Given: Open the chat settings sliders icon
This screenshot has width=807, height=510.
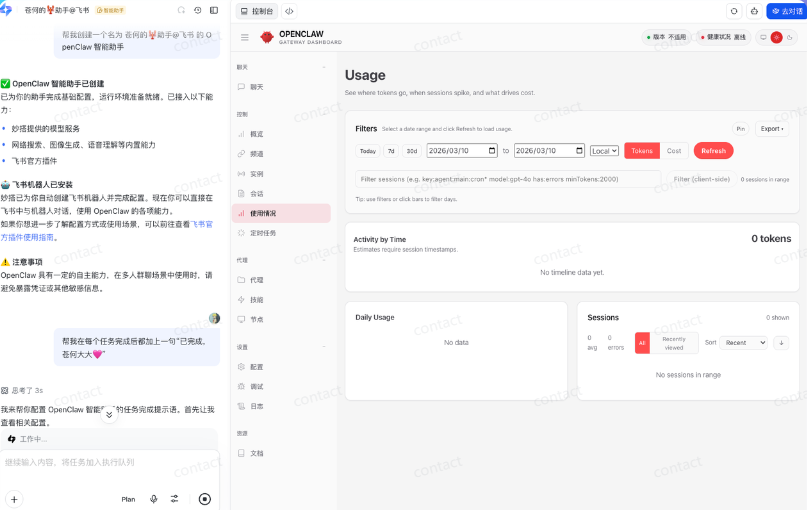Looking at the screenshot, I should [x=174, y=499].
